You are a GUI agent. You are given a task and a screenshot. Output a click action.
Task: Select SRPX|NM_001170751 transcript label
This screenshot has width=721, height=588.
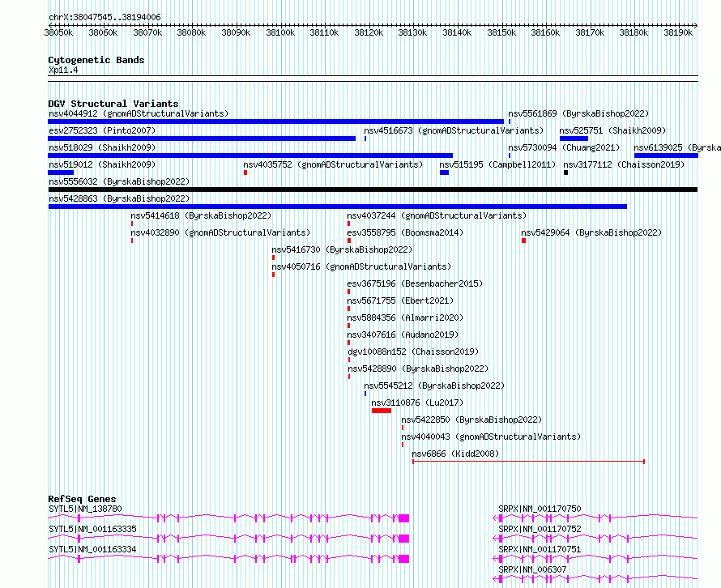(x=540, y=549)
